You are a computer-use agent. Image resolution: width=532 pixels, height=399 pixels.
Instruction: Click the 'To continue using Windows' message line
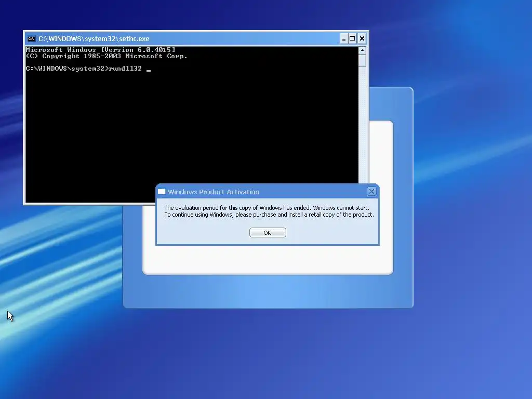[269, 215]
